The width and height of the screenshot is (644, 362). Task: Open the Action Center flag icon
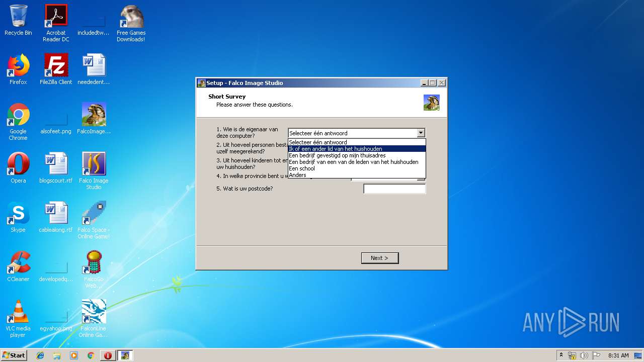(x=596, y=355)
